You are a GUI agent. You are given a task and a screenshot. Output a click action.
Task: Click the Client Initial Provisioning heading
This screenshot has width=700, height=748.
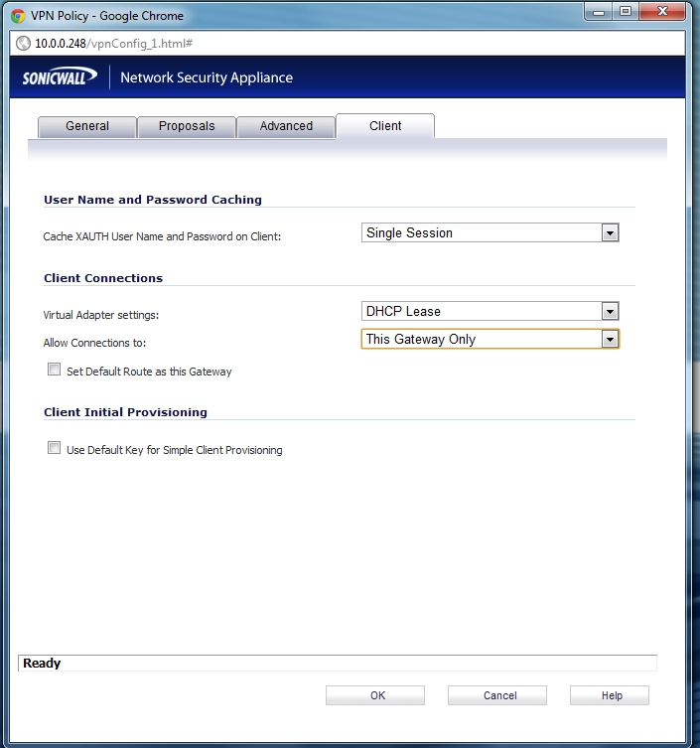point(125,412)
